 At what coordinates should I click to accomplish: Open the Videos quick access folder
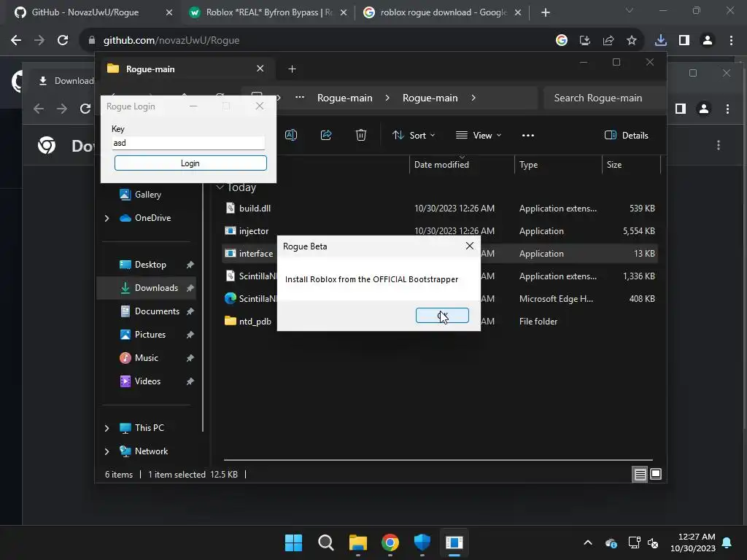[147, 381]
